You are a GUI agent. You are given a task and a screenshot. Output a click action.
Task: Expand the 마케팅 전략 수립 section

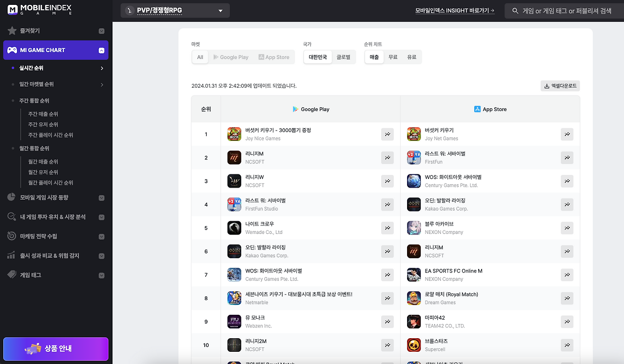click(101, 237)
